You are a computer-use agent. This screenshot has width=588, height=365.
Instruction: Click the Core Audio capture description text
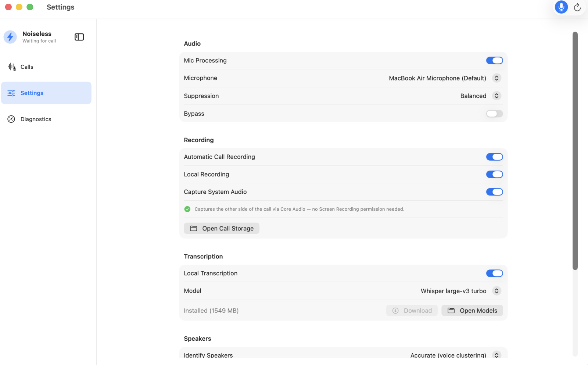300,209
